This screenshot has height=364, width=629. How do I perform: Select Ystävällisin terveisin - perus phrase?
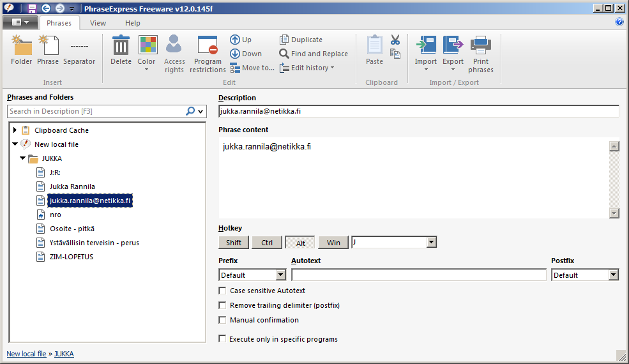click(95, 243)
